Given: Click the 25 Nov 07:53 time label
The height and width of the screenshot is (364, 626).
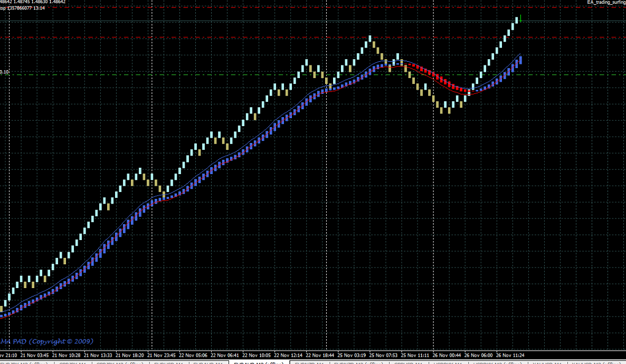Looking at the screenshot, I should click(x=383, y=355).
